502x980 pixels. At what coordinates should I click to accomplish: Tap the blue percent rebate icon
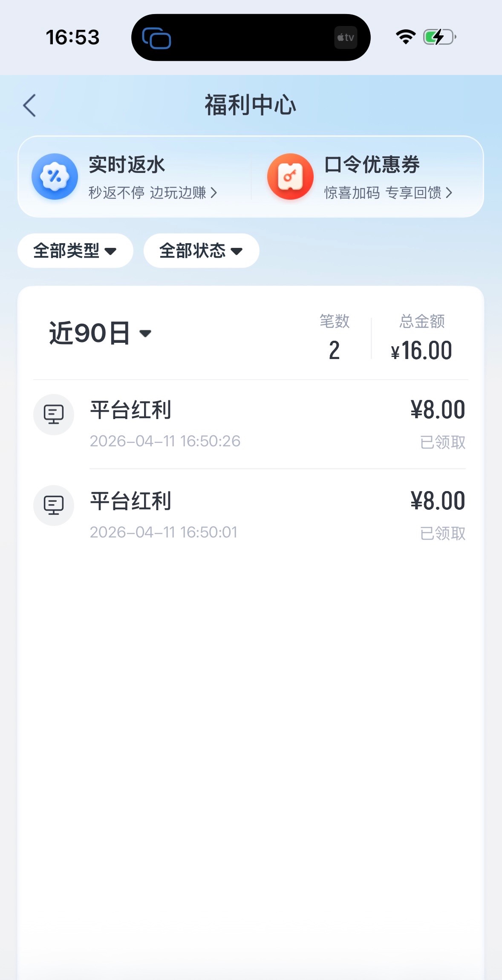click(x=55, y=176)
